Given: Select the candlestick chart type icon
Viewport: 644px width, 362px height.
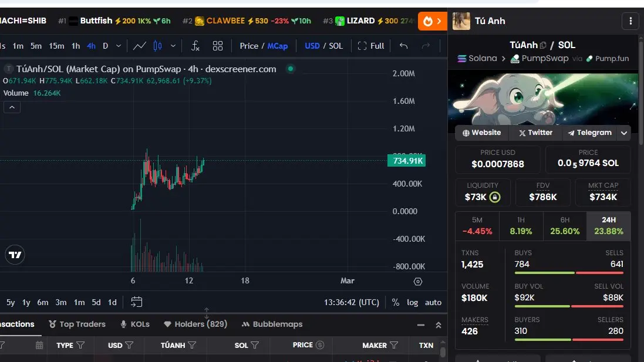Looking at the screenshot, I should pos(158,46).
